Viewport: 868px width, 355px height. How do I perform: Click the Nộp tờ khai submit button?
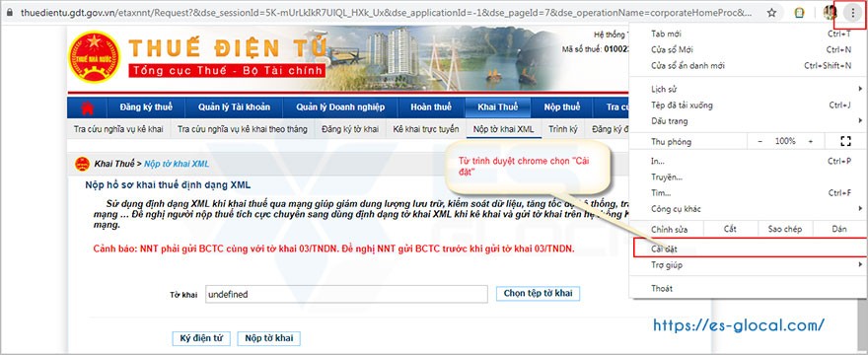click(269, 338)
